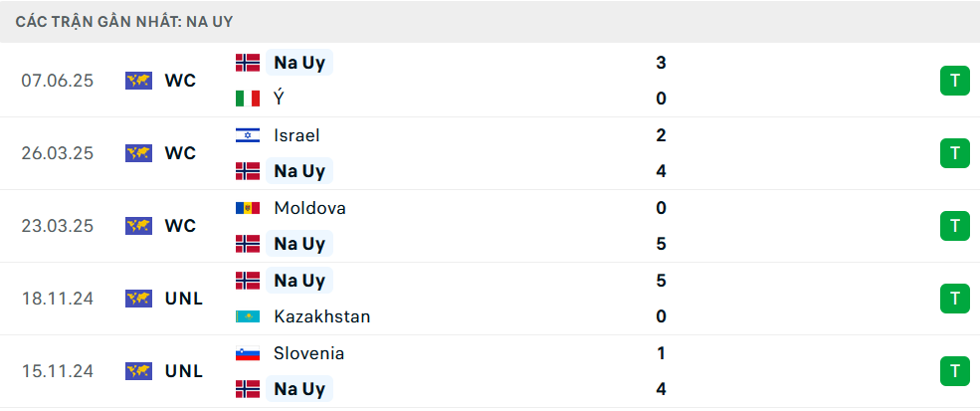Click the Norway flag in 07.06.25 match
Screen dimensions: 980x411
pyautogui.click(x=248, y=63)
